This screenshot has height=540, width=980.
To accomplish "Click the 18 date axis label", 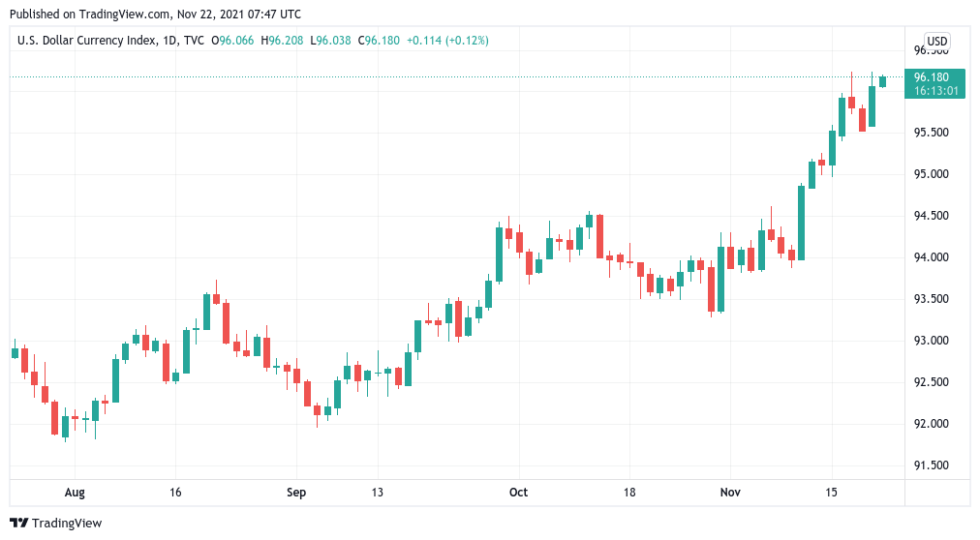I will [x=629, y=493].
